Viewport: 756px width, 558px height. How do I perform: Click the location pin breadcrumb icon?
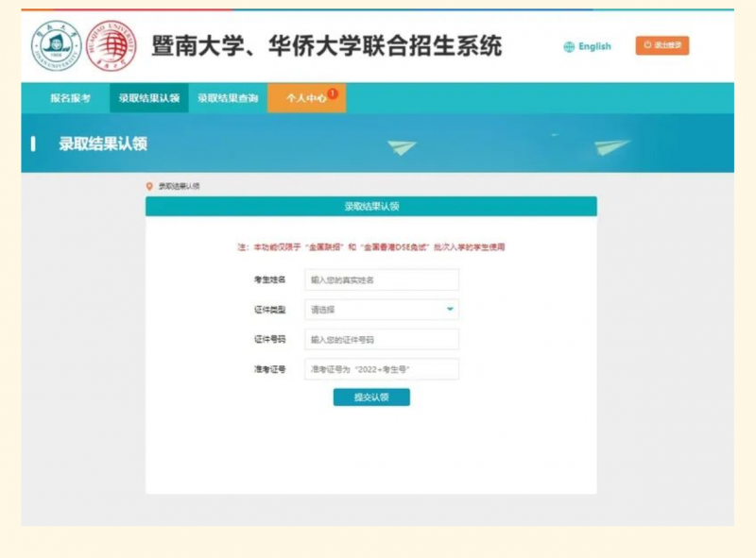tap(149, 187)
